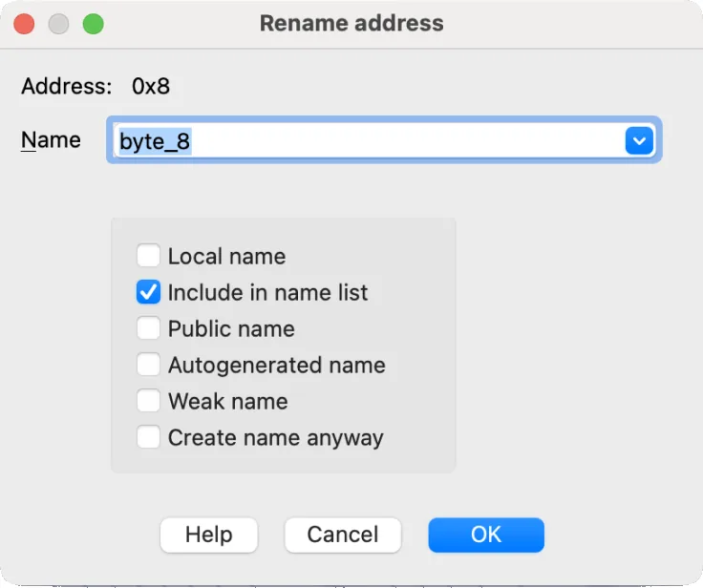Check the Weak name box
The image size is (703, 588).
[148, 401]
